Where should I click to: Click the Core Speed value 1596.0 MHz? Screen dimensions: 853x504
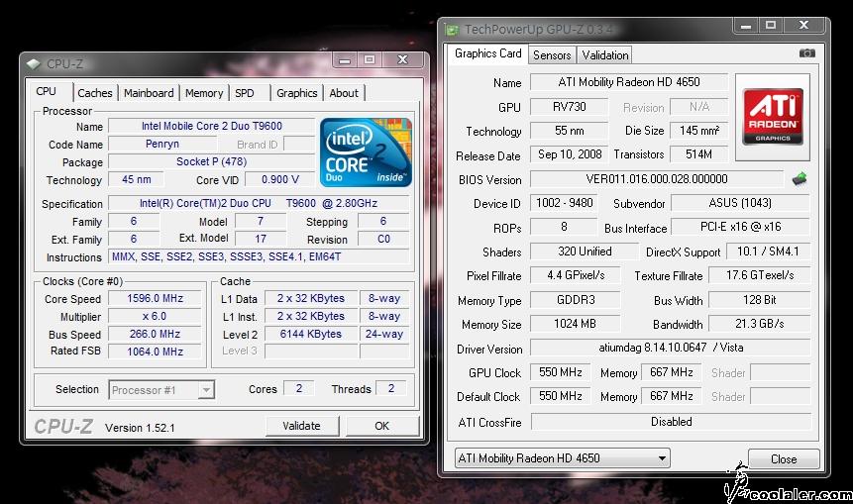point(155,298)
